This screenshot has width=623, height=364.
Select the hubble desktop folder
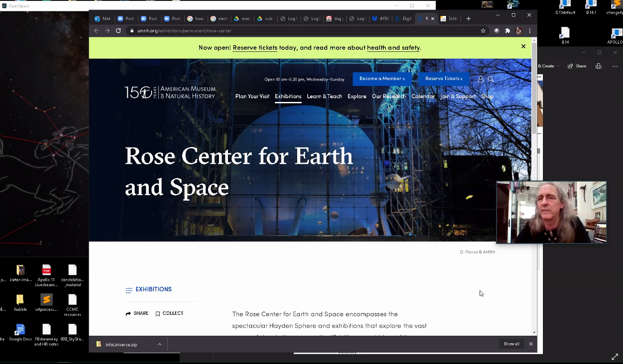20,303
